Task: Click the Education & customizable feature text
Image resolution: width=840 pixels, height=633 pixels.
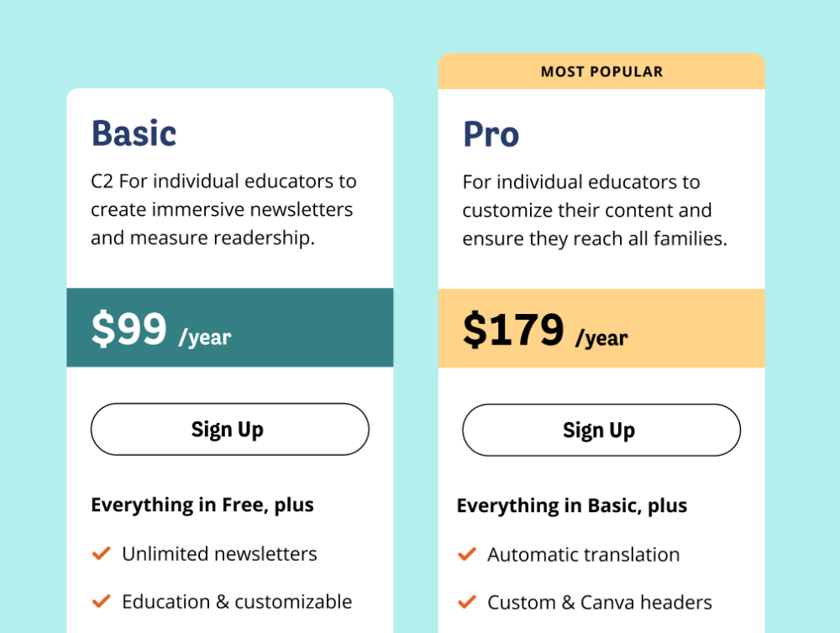Action: (x=237, y=602)
